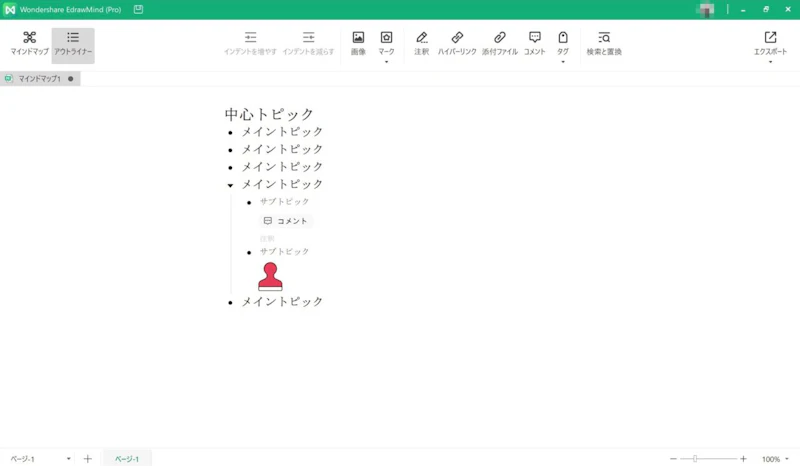Add a new page with plus button
Screen dimensions: 800x466
pyautogui.click(x=88, y=459)
